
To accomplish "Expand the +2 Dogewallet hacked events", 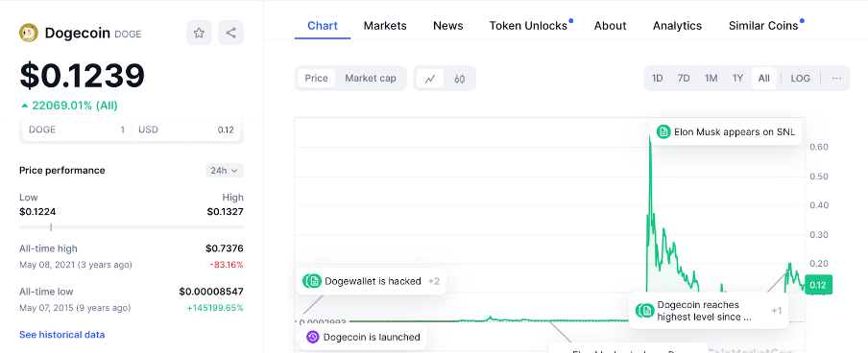I will [433, 281].
